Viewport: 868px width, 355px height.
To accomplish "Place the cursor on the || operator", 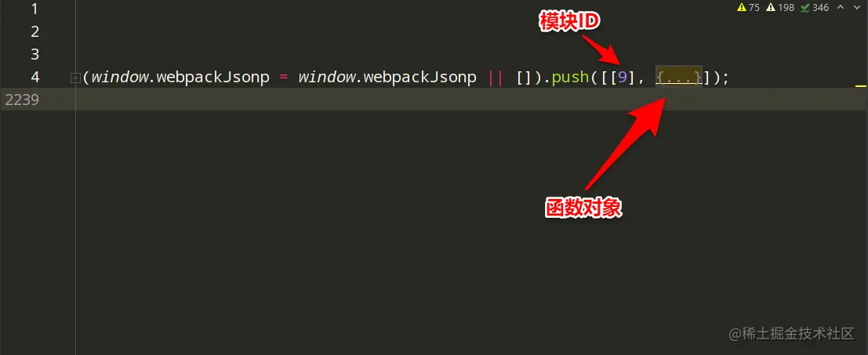I will coord(496,77).
